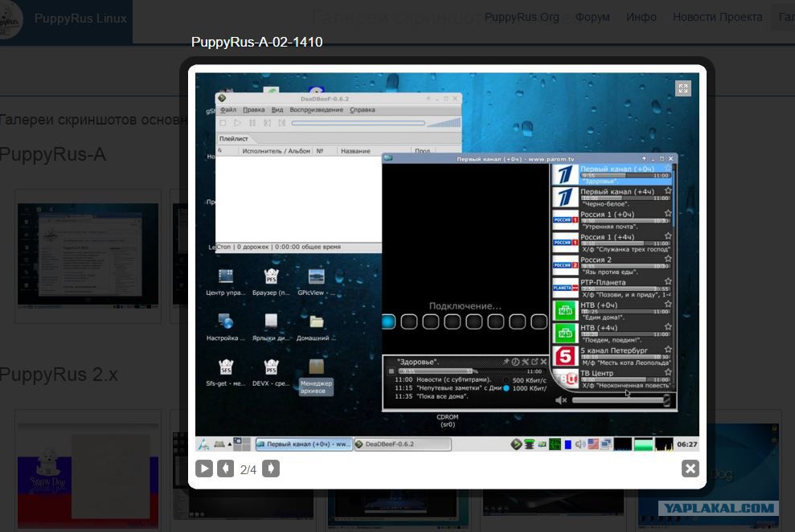Select the Плейлист tab

234,139
